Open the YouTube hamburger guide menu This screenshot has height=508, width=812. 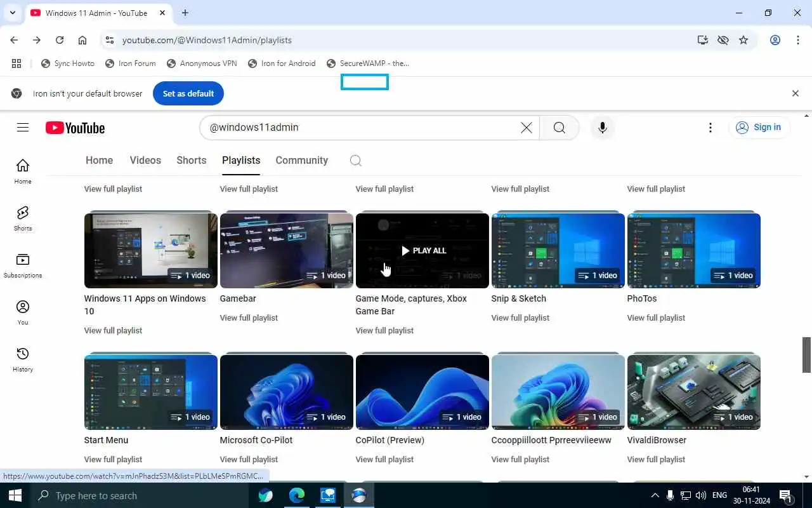click(23, 128)
